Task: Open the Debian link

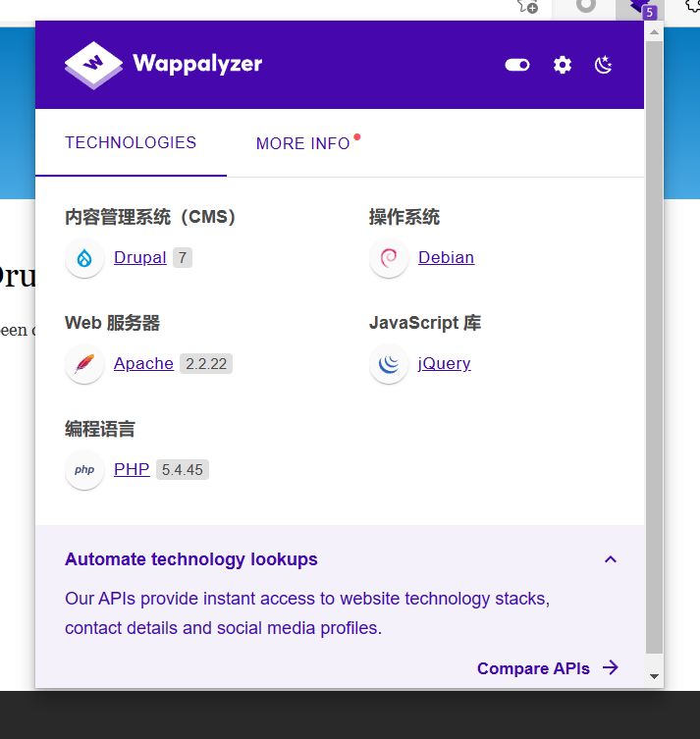Action: click(446, 258)
